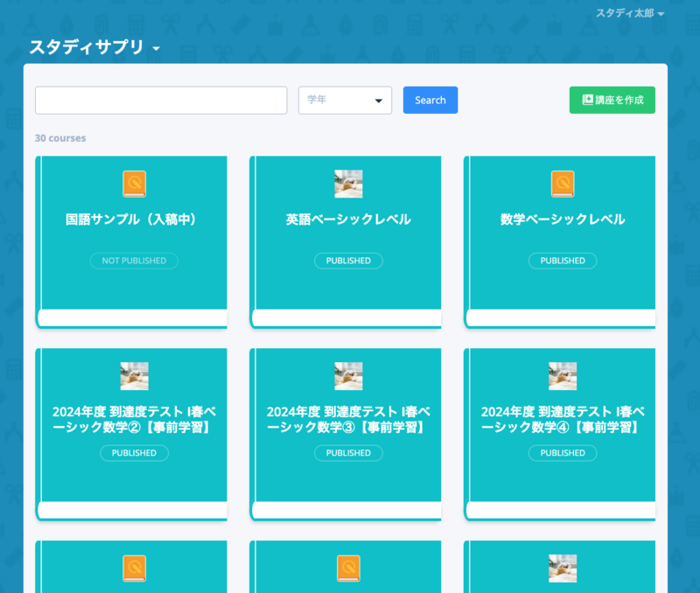The image size is (700, 593).
Task: Click PUBLISHED badge on 英語ベーシックレベル
Action: point(348,261)
